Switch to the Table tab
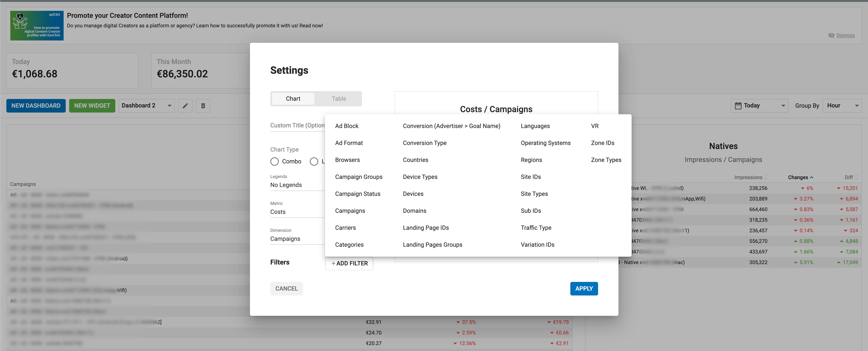Image resolution: width=868 pixels, height=351 pixels. (339, 99)
